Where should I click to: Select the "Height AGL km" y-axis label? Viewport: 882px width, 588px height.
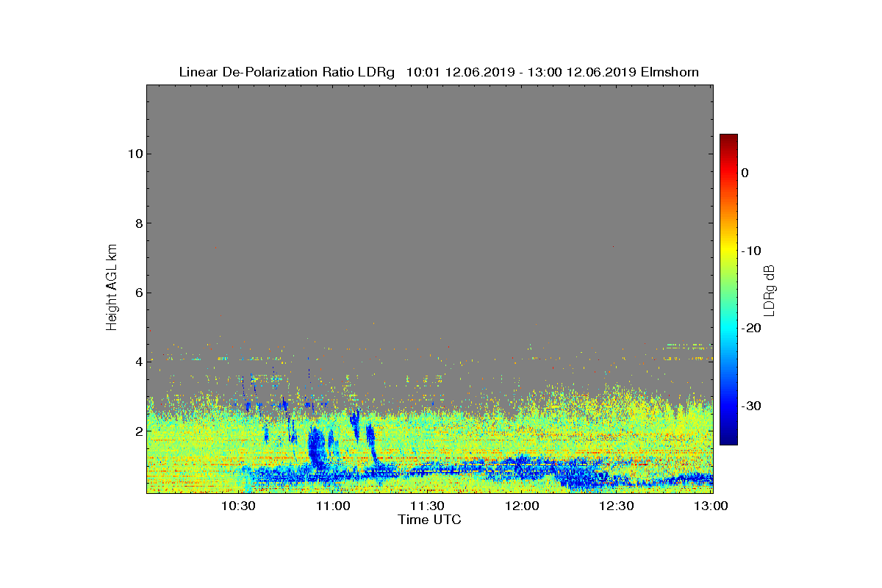pyautogui.click(x=112, y=288)
